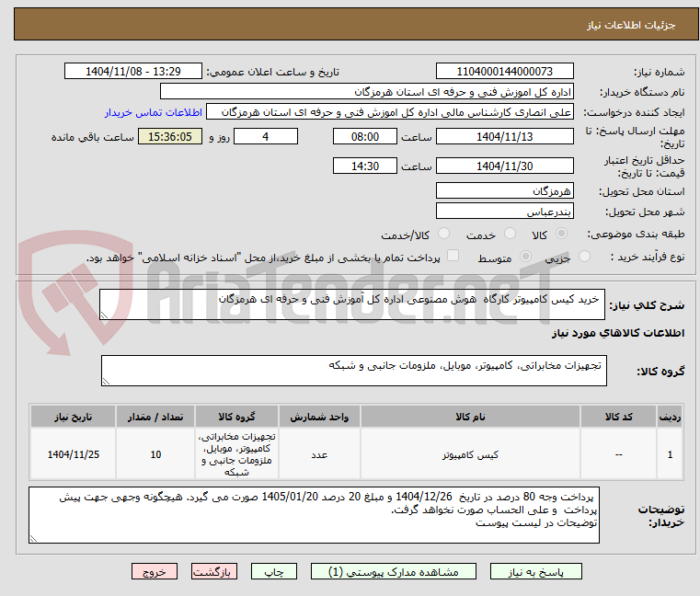The width and height of the screenshot is (700, 596).
Task: Click the خروج exit button
Action: pos(154,571)
